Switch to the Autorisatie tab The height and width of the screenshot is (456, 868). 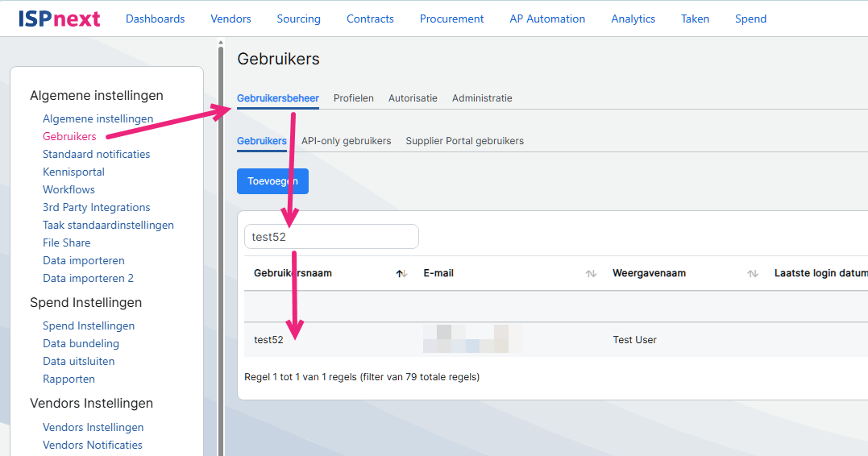coord(413,98)
